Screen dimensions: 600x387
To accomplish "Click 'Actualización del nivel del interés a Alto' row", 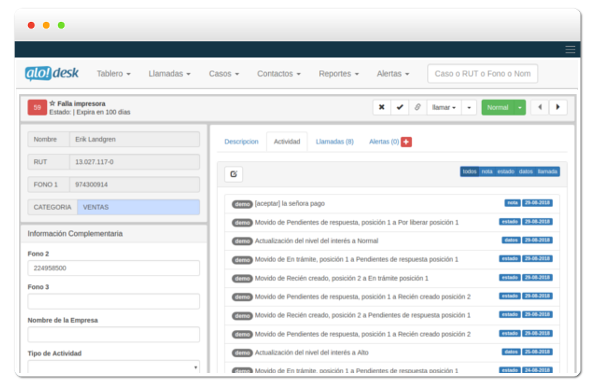I will click(392, 353).
